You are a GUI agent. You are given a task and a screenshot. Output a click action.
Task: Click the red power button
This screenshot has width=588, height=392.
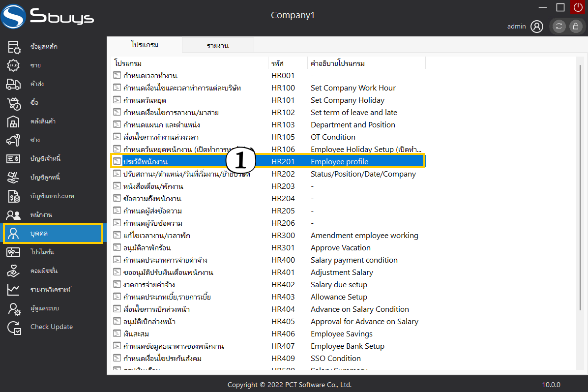(577, 7)
